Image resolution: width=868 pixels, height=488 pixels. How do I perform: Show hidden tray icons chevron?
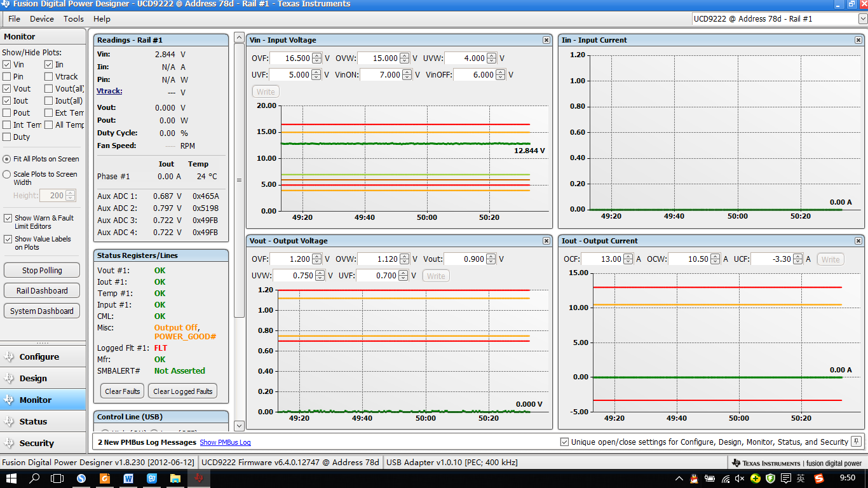click(679, 478)
